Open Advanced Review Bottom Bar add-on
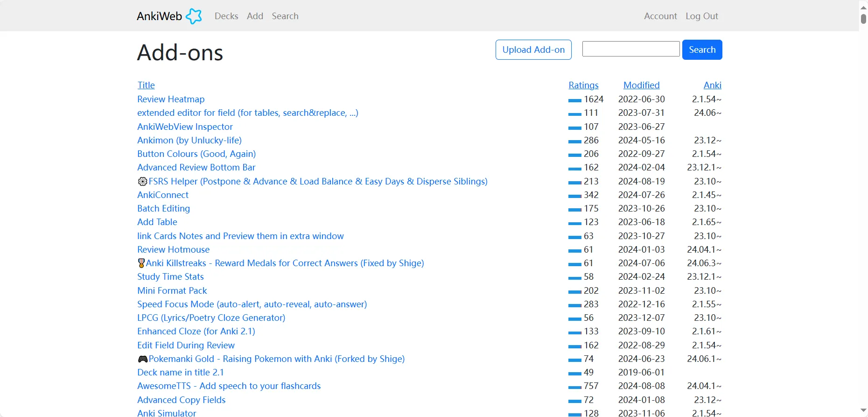 click(x=196, y=167)
